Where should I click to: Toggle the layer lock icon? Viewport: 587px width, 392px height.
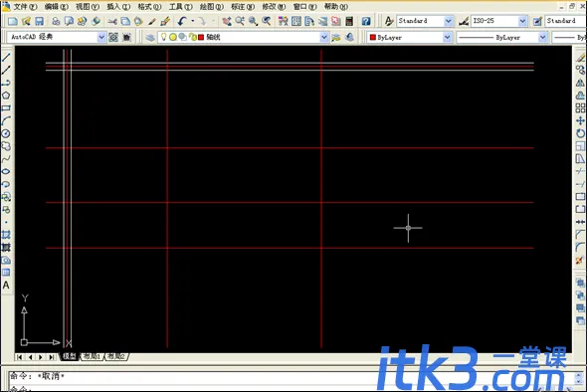[x=192, y=37]
